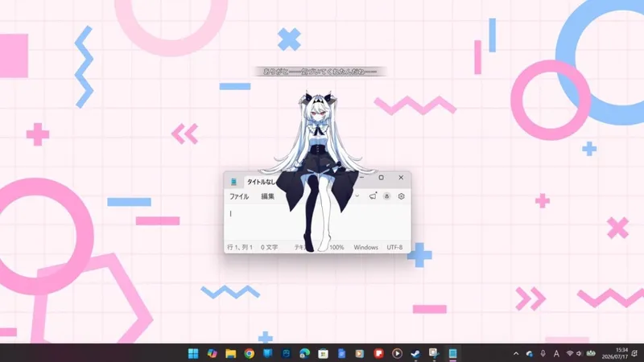Open the 編集 menu in Notepad
Screen dimensions: 644x362
point(267,196)
